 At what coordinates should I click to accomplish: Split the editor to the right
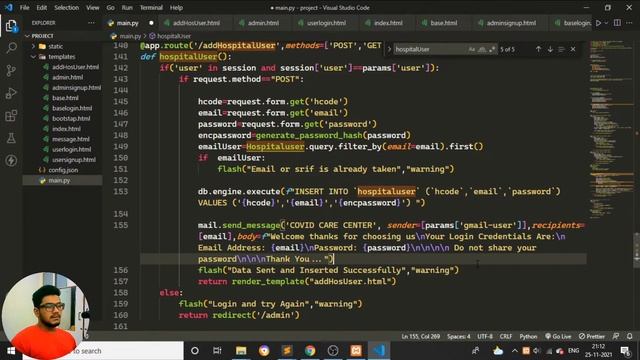click(x=617, y=23)
